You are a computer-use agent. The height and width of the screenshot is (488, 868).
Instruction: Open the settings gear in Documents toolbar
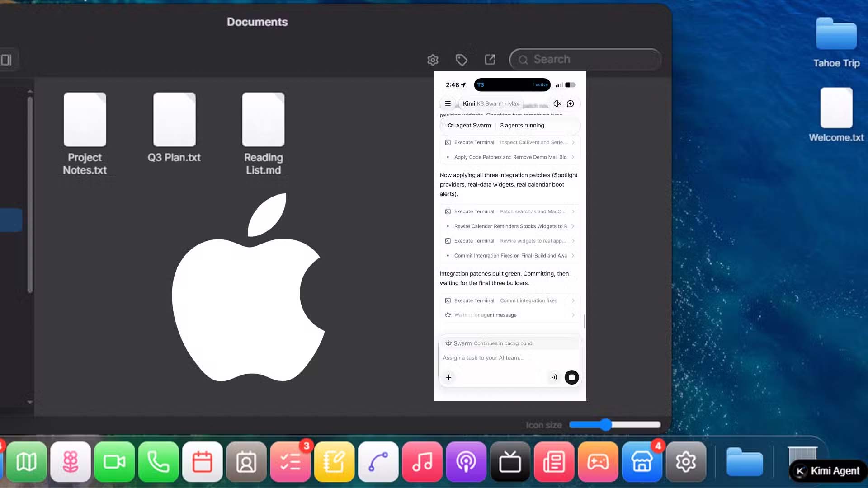click(x=433, y=60)
